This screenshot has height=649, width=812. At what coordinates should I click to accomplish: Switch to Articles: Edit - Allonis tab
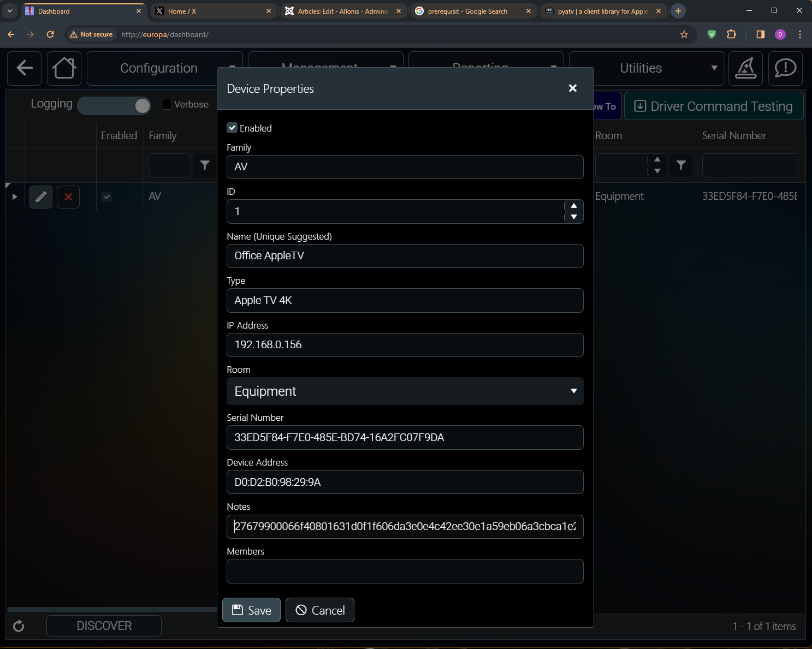click(x=342, y=11)
